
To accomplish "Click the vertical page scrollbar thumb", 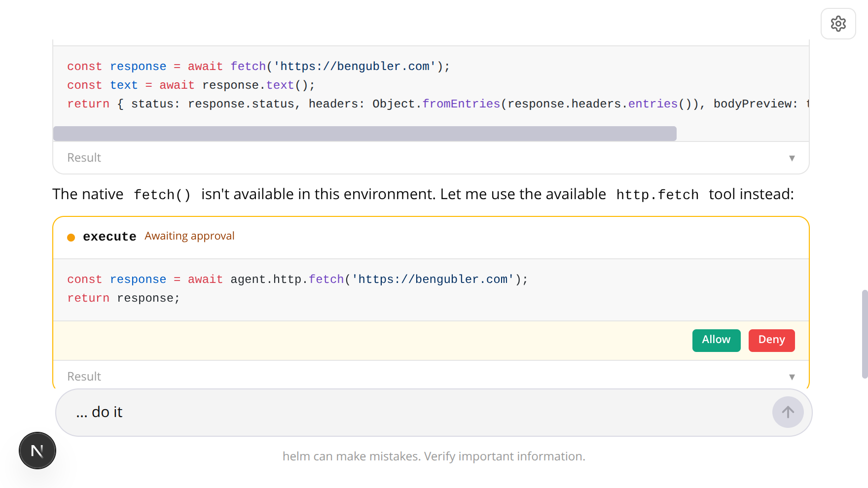I will pyautogui.click(x=864, y=334).
